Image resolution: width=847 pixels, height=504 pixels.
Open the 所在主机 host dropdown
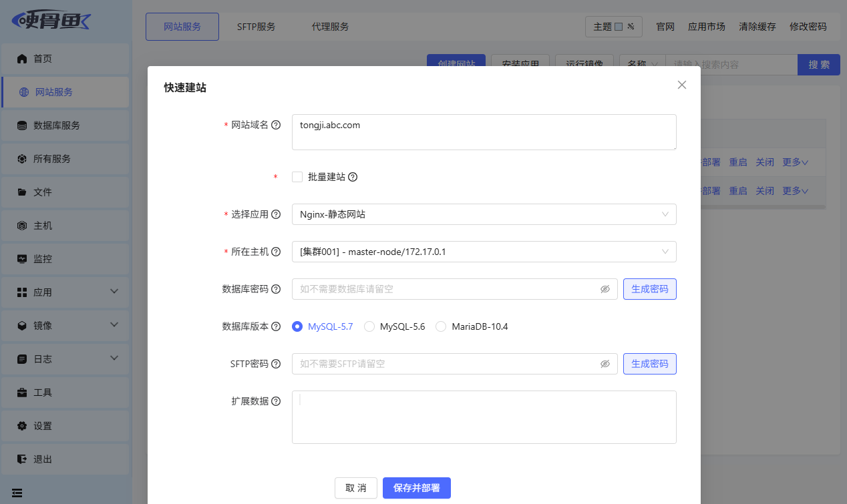[x=484, y=252]
